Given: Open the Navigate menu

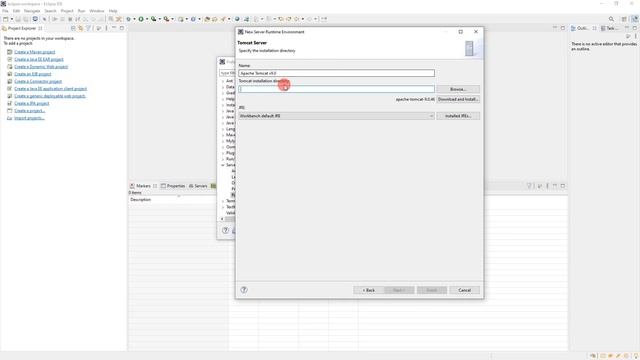Looking at the screenshot, I should (x=32, y=11).
